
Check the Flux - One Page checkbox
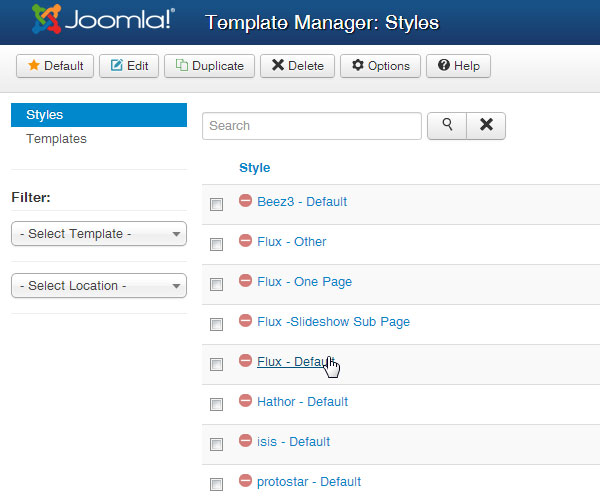click(x=216, y=284)
